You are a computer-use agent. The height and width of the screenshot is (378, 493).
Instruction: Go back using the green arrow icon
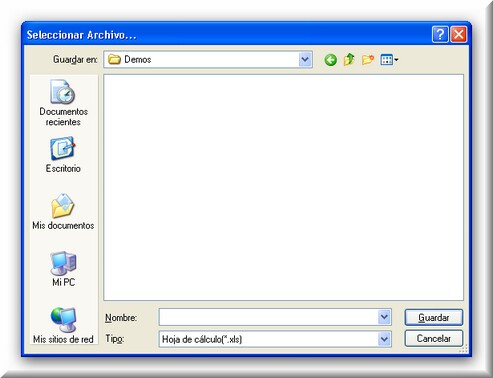pyautogui.click(x=330, y=60)
